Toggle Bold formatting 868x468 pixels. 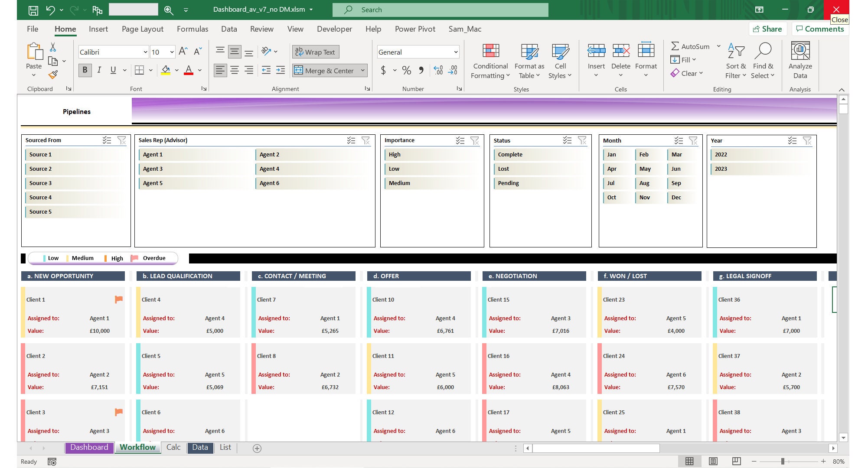[x=85, y=70]
